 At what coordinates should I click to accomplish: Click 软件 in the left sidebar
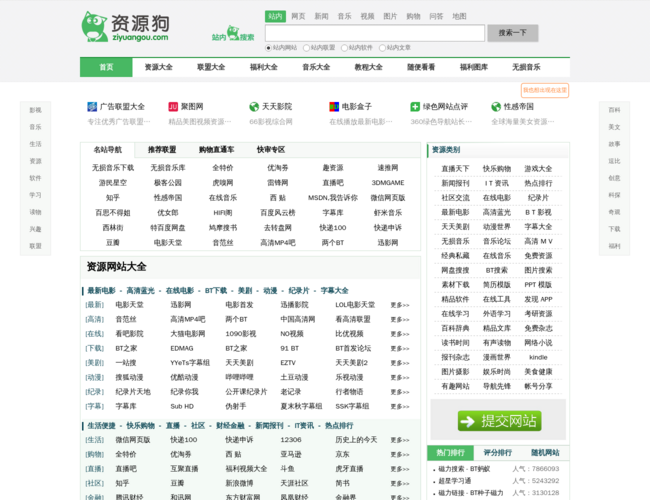(35, 178)
